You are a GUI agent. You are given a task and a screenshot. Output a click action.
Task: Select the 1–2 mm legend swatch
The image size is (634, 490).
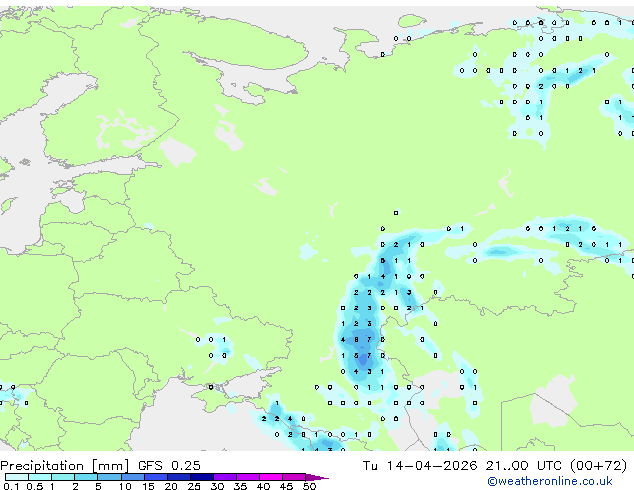[63, 477]
